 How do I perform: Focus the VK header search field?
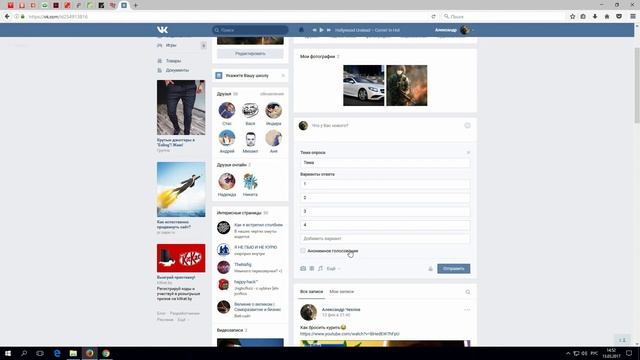[x=250, y=30]
